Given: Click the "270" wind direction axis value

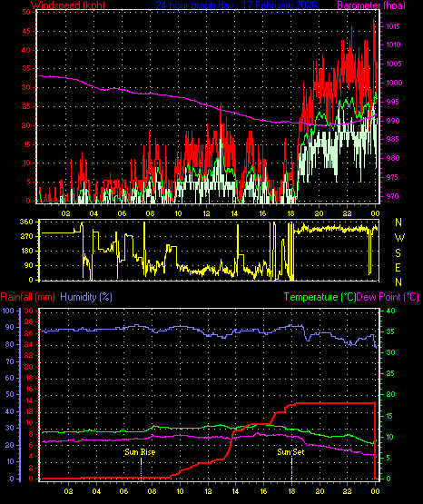Looking at the screenshot, I should point(26,237).
